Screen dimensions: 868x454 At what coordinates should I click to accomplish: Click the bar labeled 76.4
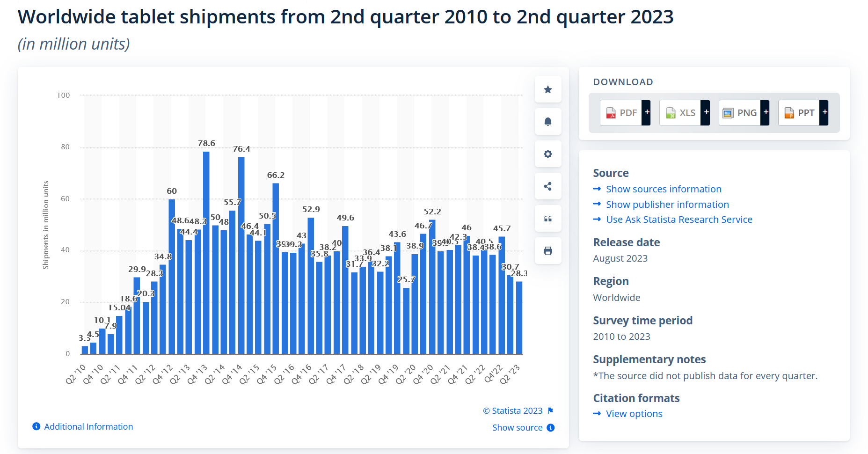coord(241,256)
